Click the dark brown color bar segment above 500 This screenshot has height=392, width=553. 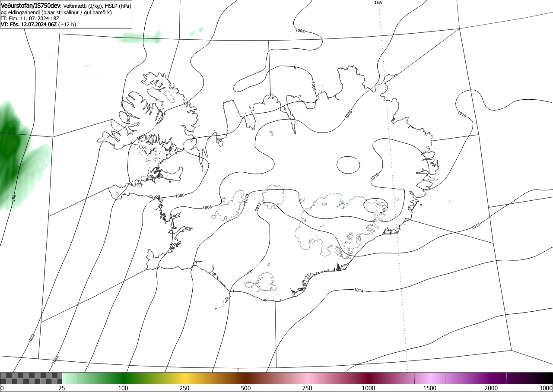point(247,378)
